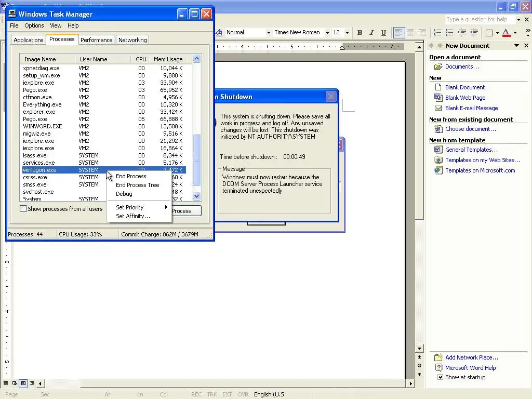Switch to Print Layout view icon
532x399 pixels.
click(x=23, y=383)
